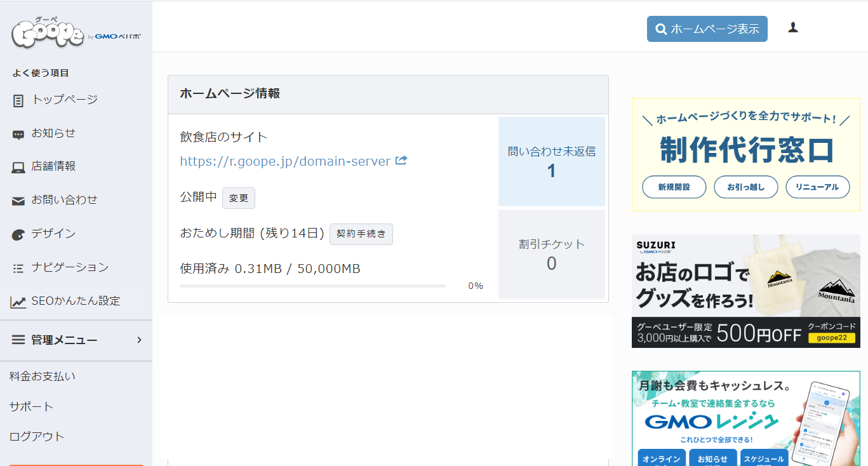Viewport: 868px width, 466px height.
Task: Open the user account profile icon
Action: click(x=792, y=27)
